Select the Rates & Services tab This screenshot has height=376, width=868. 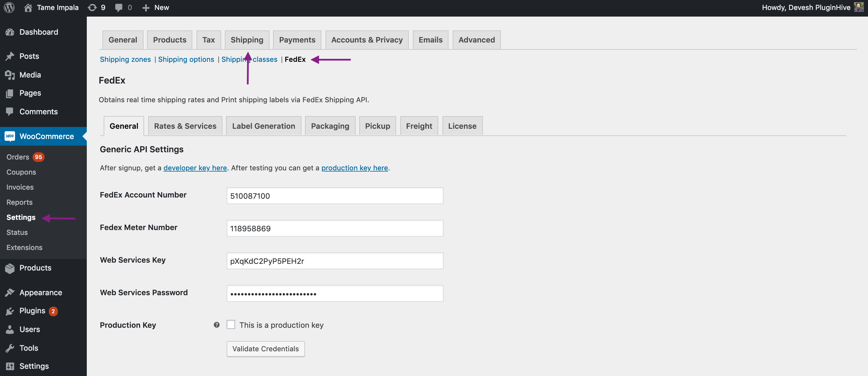coord(185,125)
